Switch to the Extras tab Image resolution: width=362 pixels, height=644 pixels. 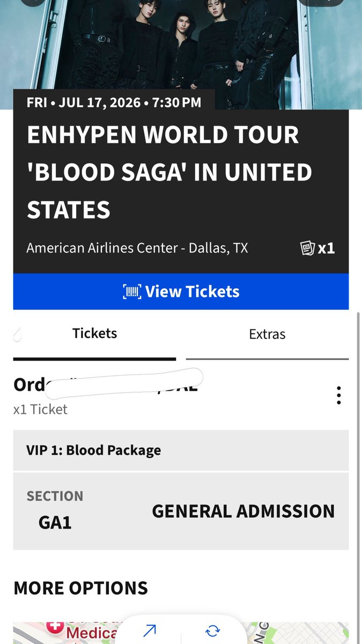(x=267, y=334)
